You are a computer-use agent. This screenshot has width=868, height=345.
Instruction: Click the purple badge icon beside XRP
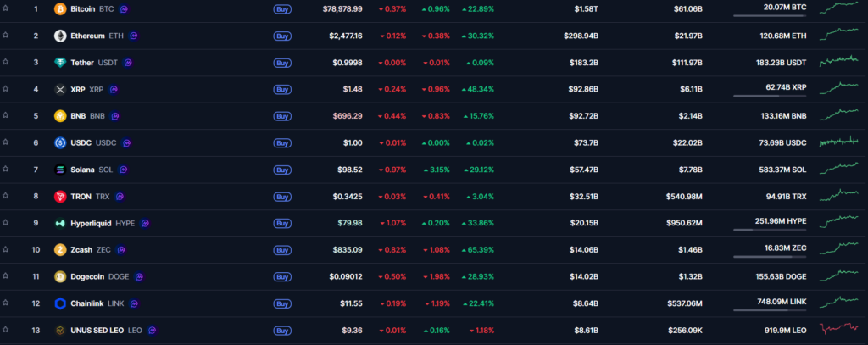point(114,89)
